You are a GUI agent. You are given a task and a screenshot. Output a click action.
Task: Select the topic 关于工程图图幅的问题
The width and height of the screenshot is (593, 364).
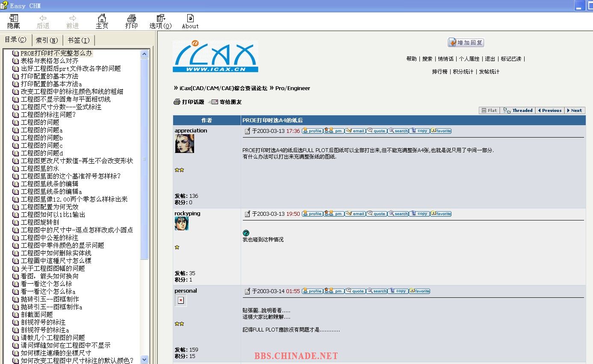pyautogui.click(x=53, y=268)
